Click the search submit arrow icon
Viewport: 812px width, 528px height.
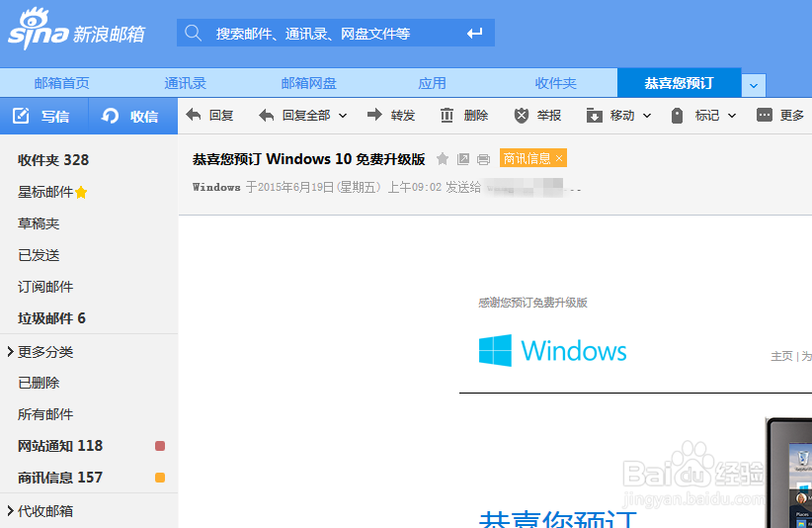tap(474, 34)
